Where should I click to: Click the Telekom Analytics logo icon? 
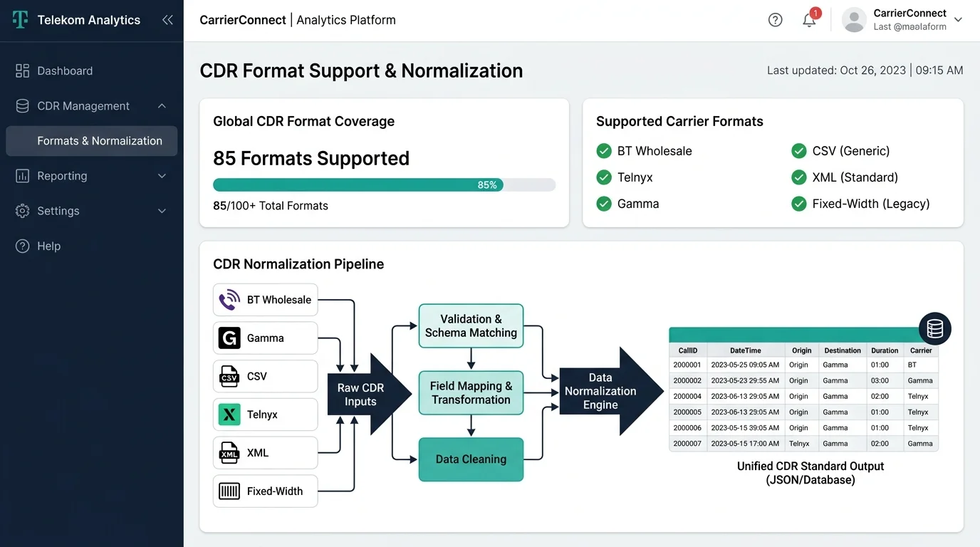pos(19,19)
